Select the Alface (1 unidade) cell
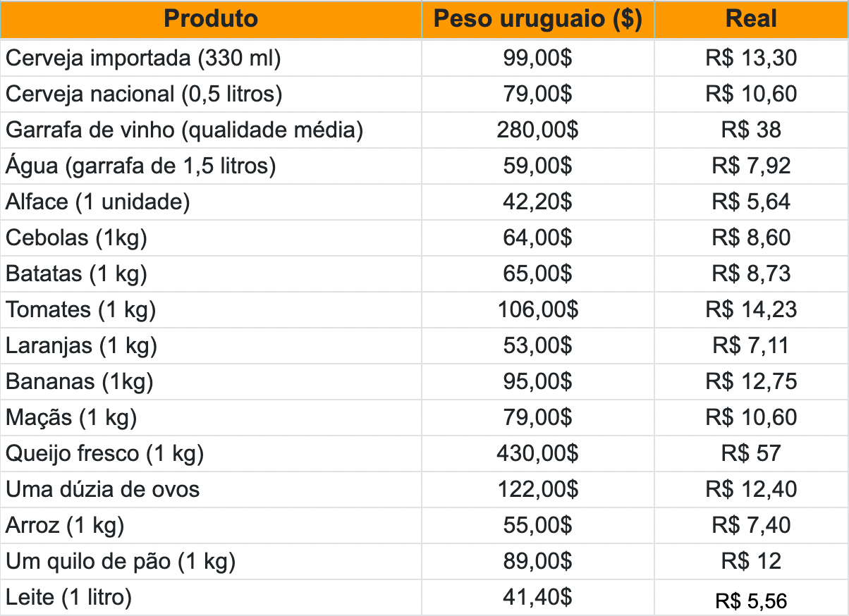The height and width of the screenshot is (616, 849). [98, 202]
